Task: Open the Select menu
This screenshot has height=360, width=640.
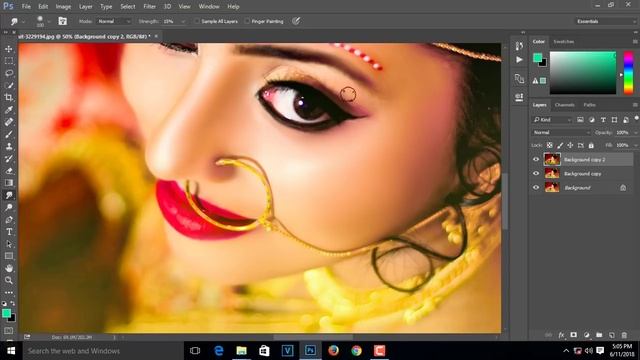Action: pyautogui.click(x=127, y=7)
